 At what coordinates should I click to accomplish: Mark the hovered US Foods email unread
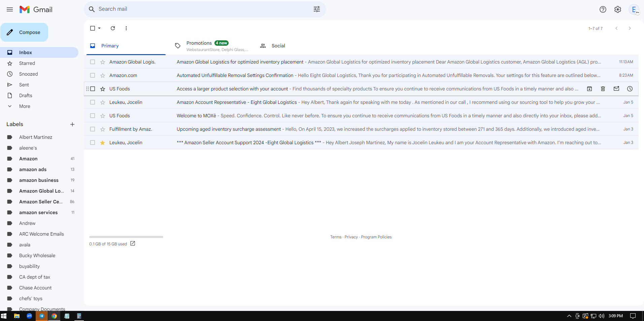point(616,89)
